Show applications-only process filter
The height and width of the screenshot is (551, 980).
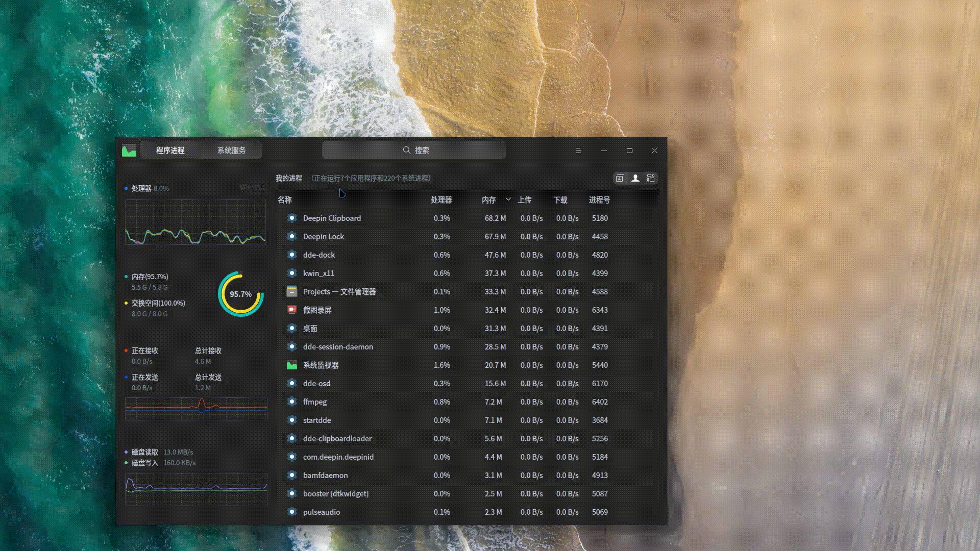[620, 178]
